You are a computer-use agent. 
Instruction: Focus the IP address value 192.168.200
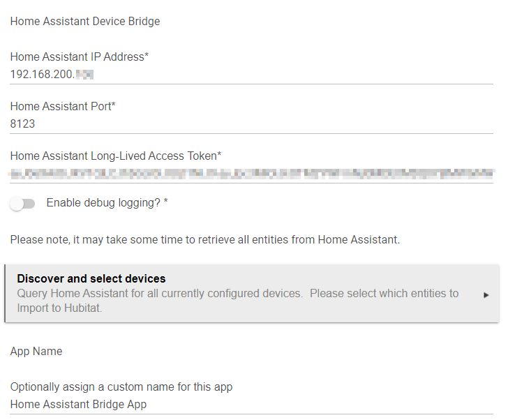point(42,74)
